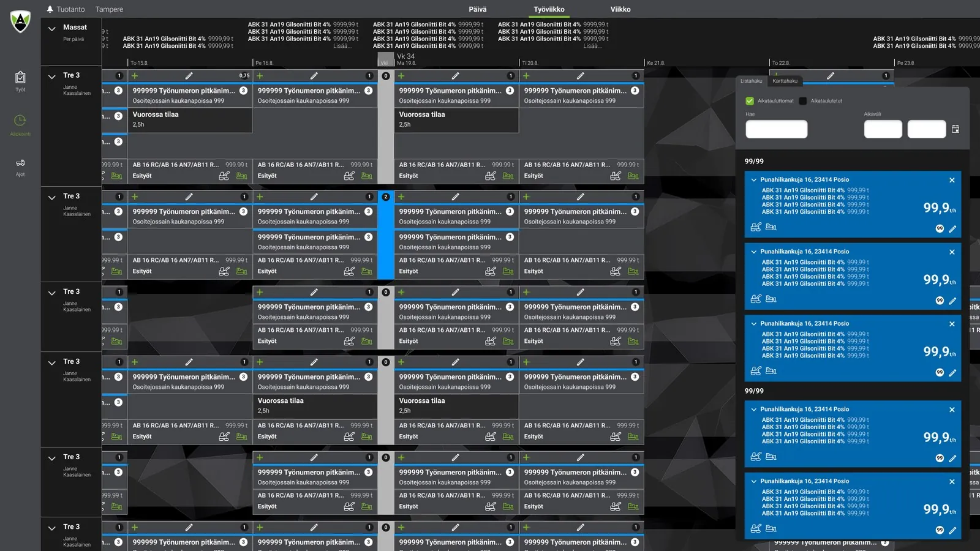Collapse the Massat row
This screenshot has height=551, width=980.
click(x=52, y=28)
